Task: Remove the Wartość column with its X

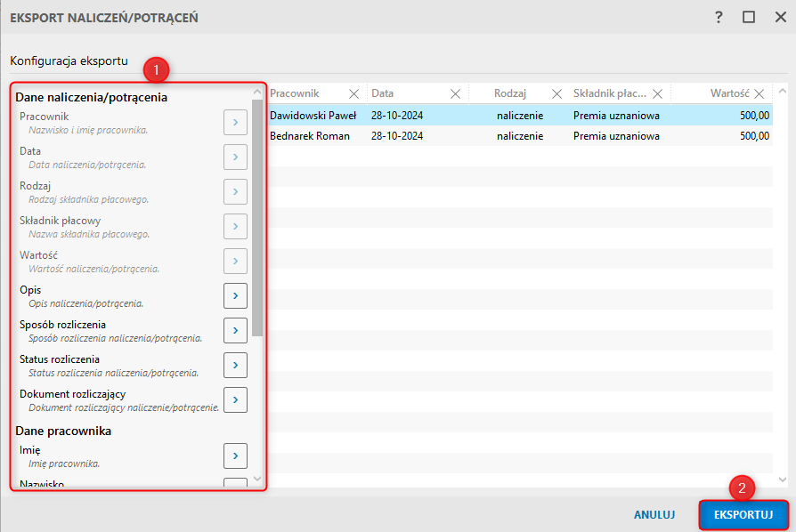Action: point(759,93)
